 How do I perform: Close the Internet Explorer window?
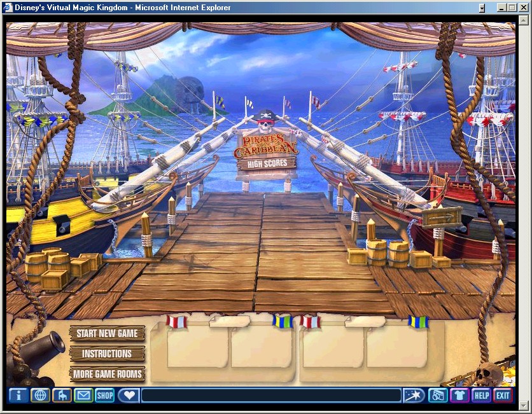coord(523,8)
